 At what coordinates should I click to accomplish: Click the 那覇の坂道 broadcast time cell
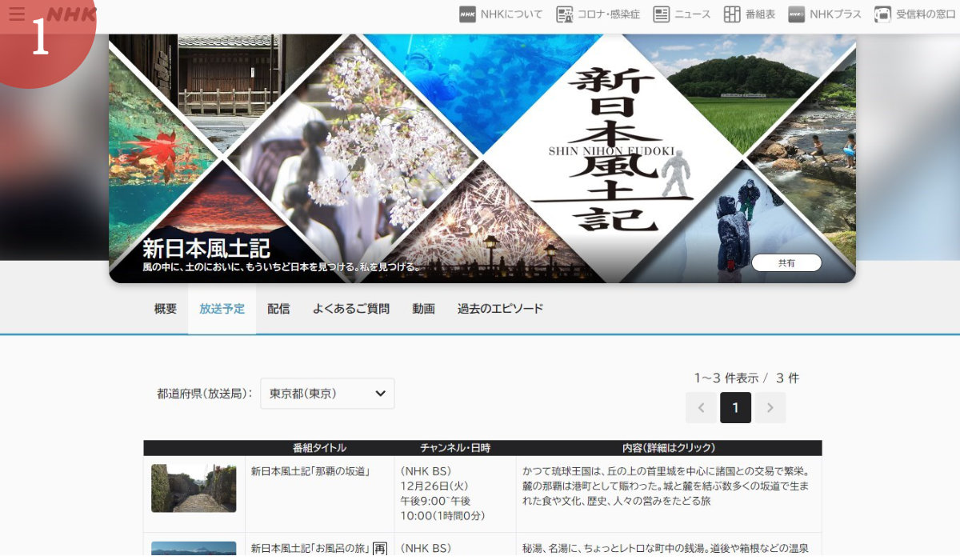[x=455, y=494]
